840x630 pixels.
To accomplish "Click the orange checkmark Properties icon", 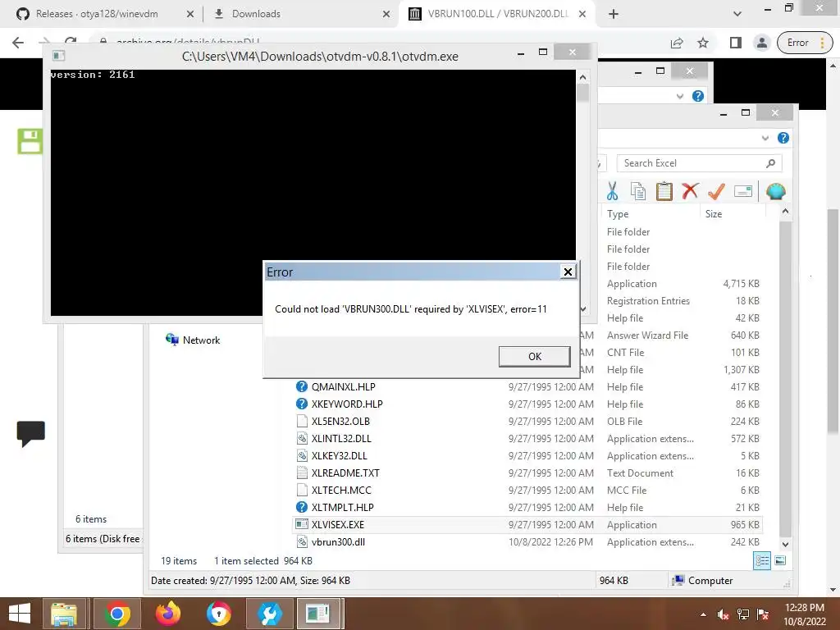I will point(716,191).
